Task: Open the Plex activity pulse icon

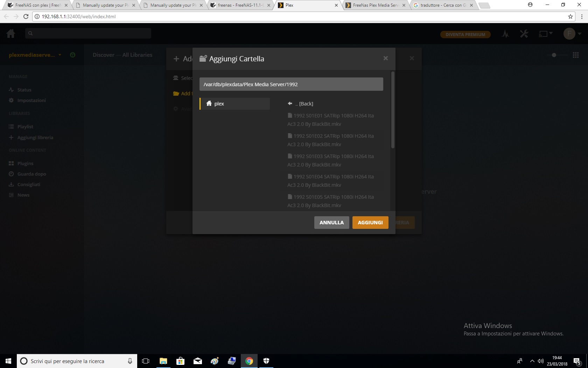Action: (505, 34)
